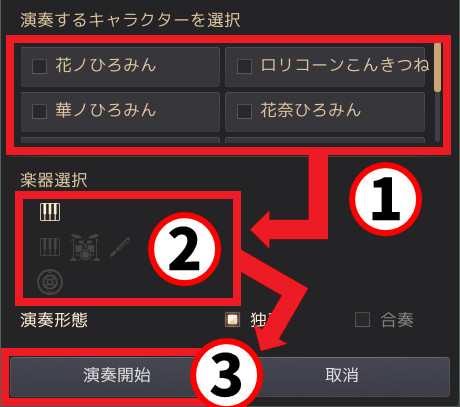Screen dimensions: 460x407
Task: Select the drum kit instrument icon
Action: 85,247
